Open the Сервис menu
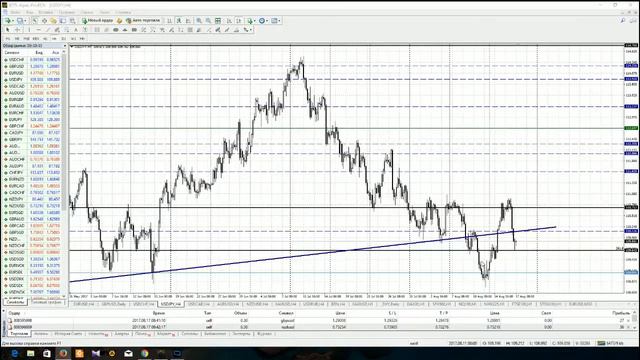This screenshot has height=360, width=640. (x=87, y=12)
